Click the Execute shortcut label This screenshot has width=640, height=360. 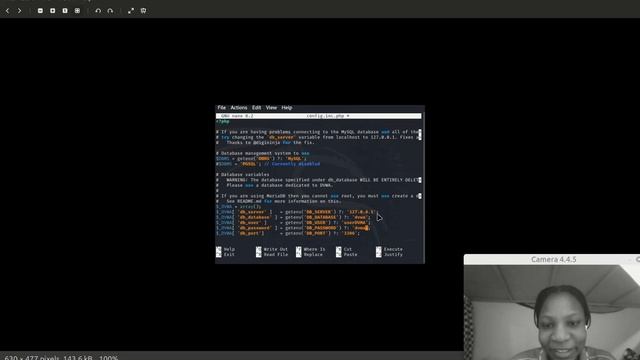pos(393,249)
